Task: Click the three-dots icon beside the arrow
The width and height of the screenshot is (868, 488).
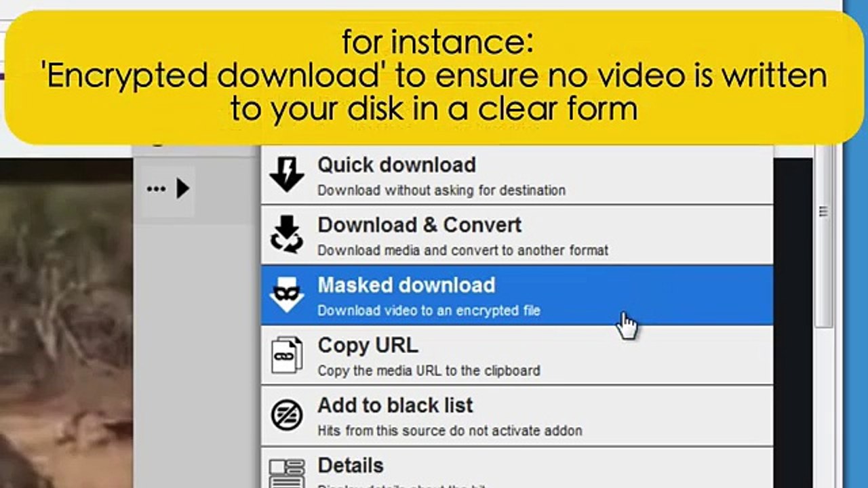Action: tap(156, 188)
